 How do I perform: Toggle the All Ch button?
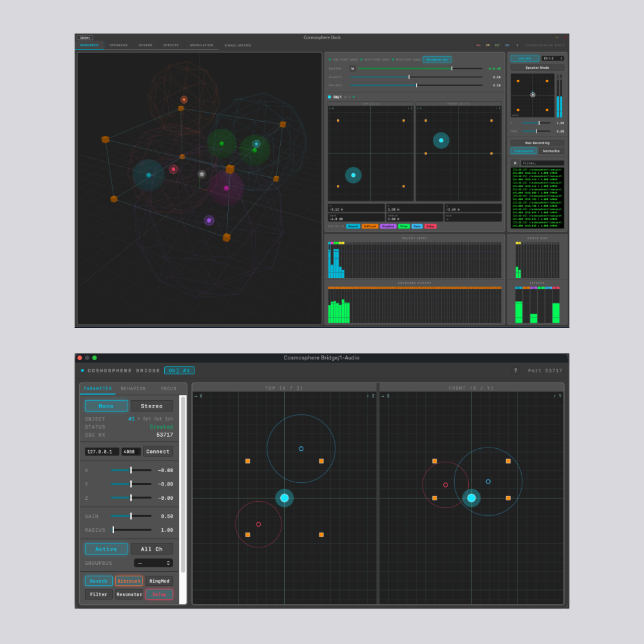pos(151,549)
